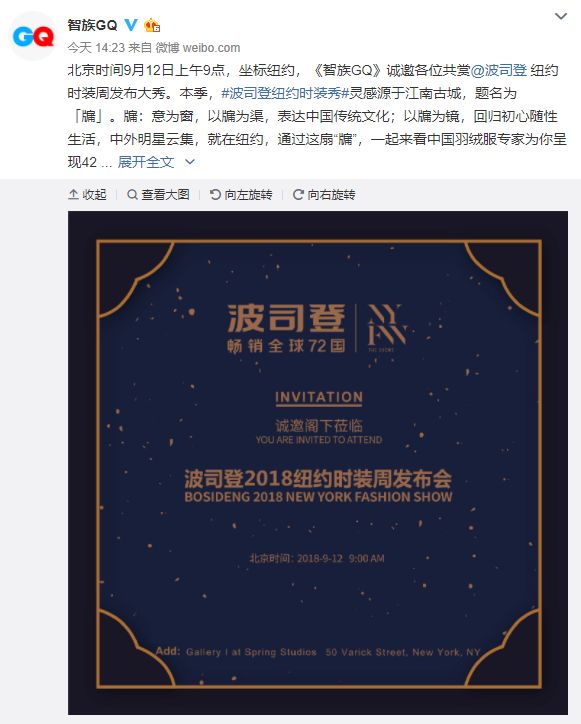Viewport: 581px width, 724px height.
Task: Click the magnifier icon for large image
Action: point(132,195)
